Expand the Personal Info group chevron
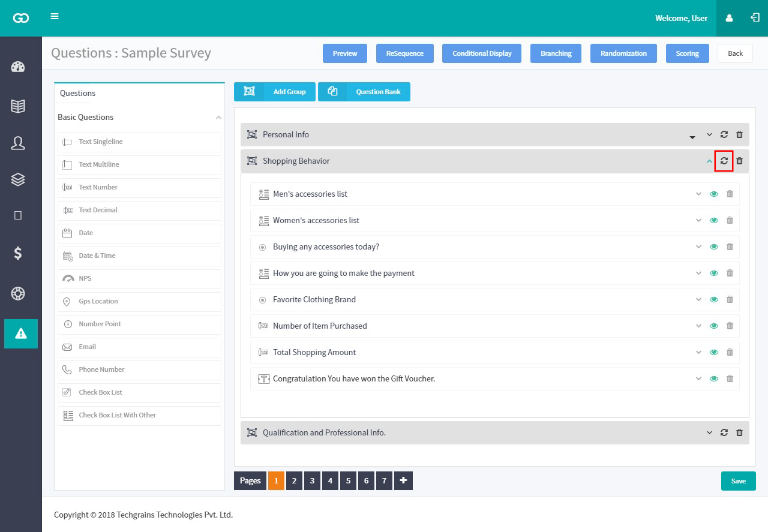Screen dimensions: 768x532 point(709,134)
